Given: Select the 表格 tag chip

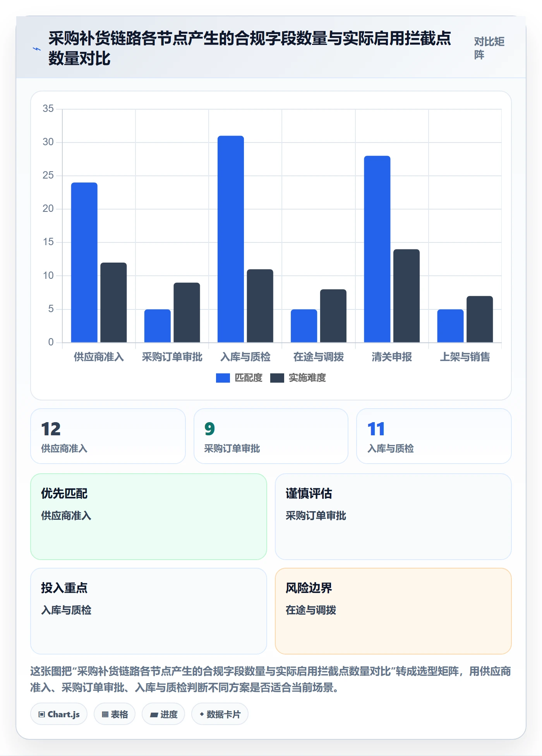Looking at the screenshot, I should pos(115,714).
